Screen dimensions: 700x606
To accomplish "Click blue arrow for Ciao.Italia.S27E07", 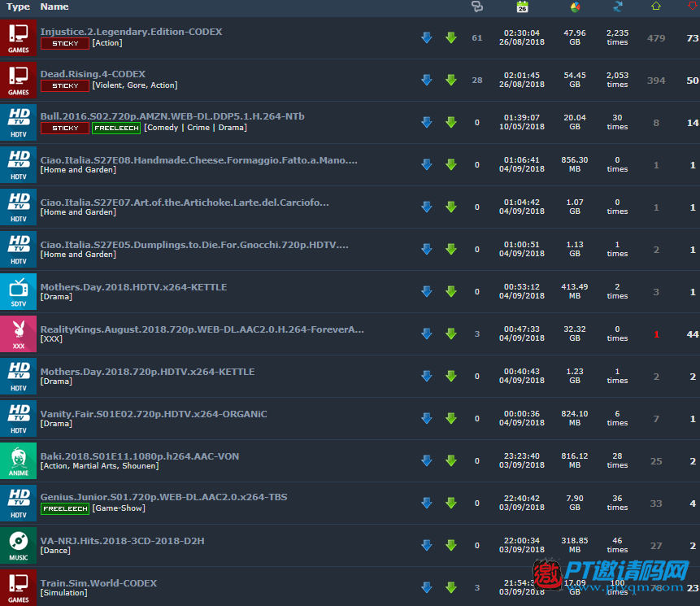I will [427, 207].
